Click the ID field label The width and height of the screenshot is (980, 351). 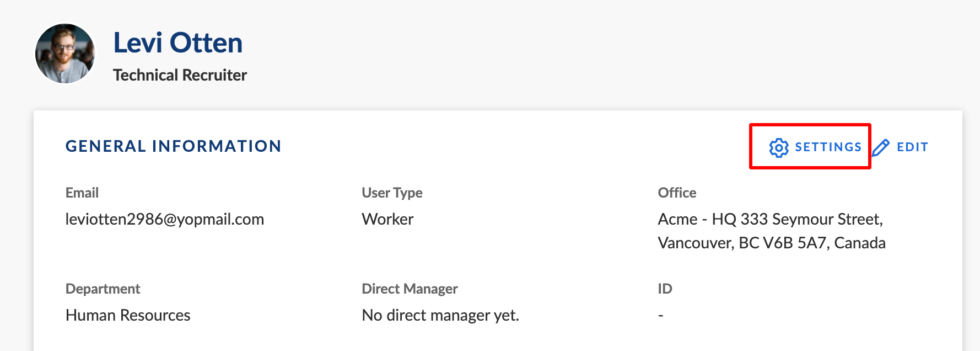665,289
